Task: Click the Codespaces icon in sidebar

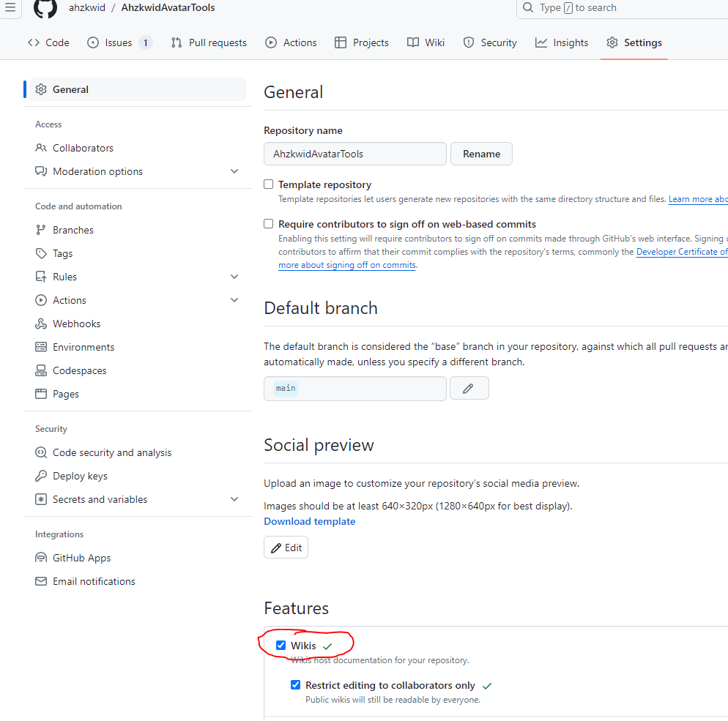Action: click(x=41, y=370)
